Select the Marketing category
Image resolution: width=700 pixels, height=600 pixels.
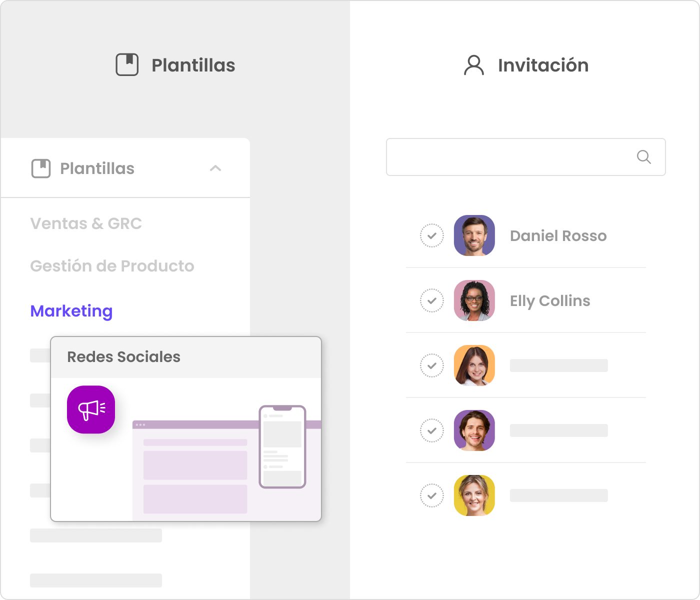click(71, 311)
